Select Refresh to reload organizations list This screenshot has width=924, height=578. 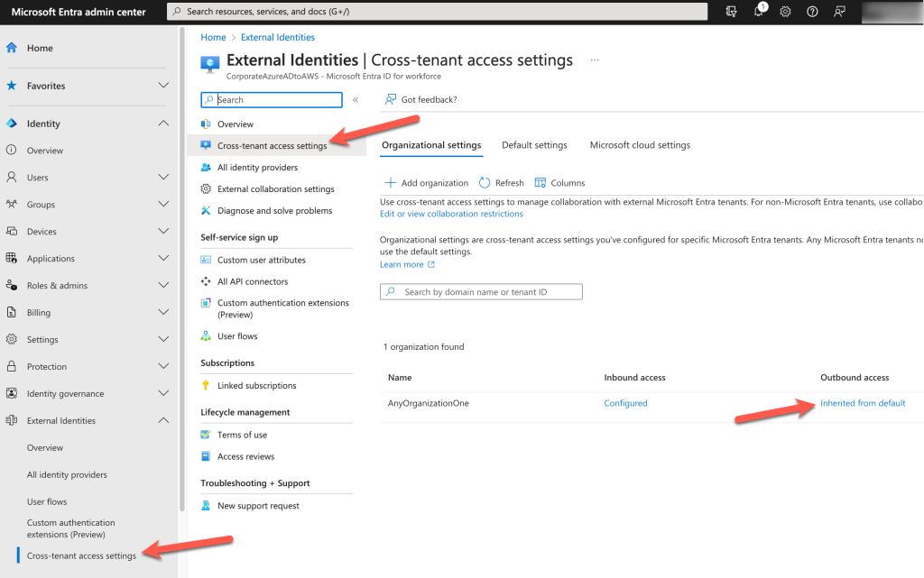point(502,182)
